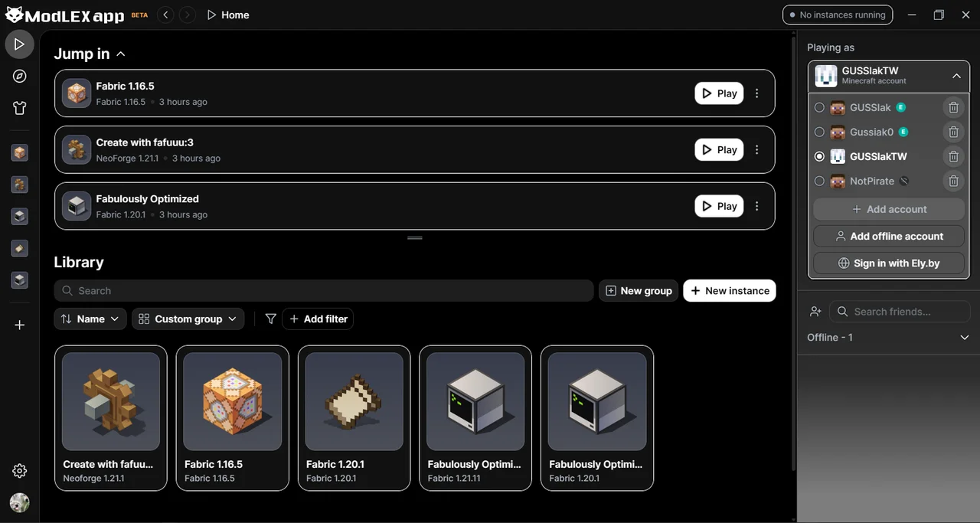The image size is (980, 523).
Task: Click the green Ely.by badge beside GUSSlak
Action: [902, 107]
